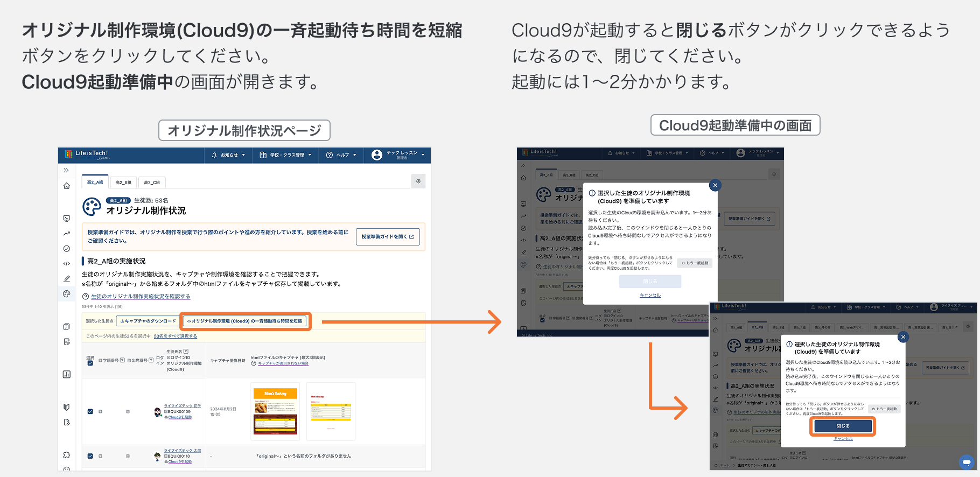Click the 生徒数: 53名 label
This screenshot has height=477, width=980.
[x=151, y=200]
